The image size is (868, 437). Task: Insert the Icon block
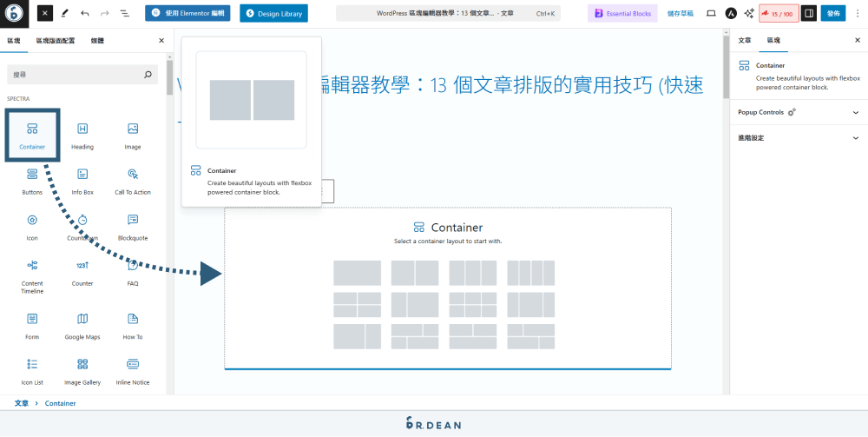32,227
